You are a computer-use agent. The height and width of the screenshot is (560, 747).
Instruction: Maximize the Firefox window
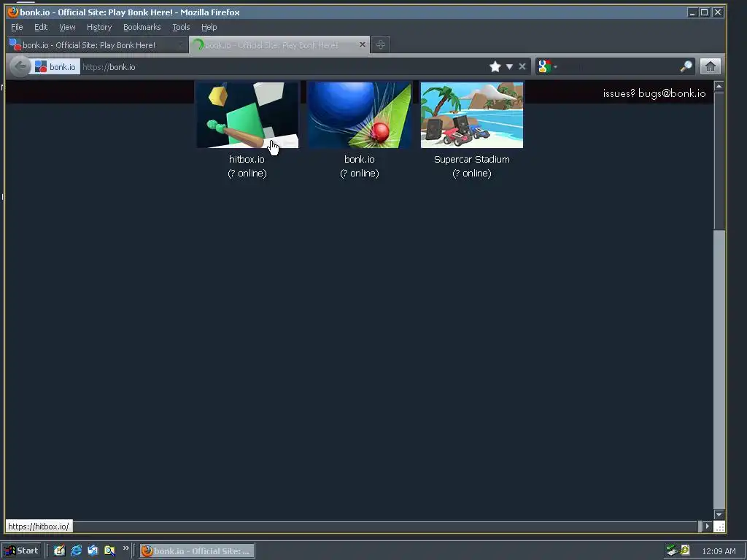coord(704,12)
